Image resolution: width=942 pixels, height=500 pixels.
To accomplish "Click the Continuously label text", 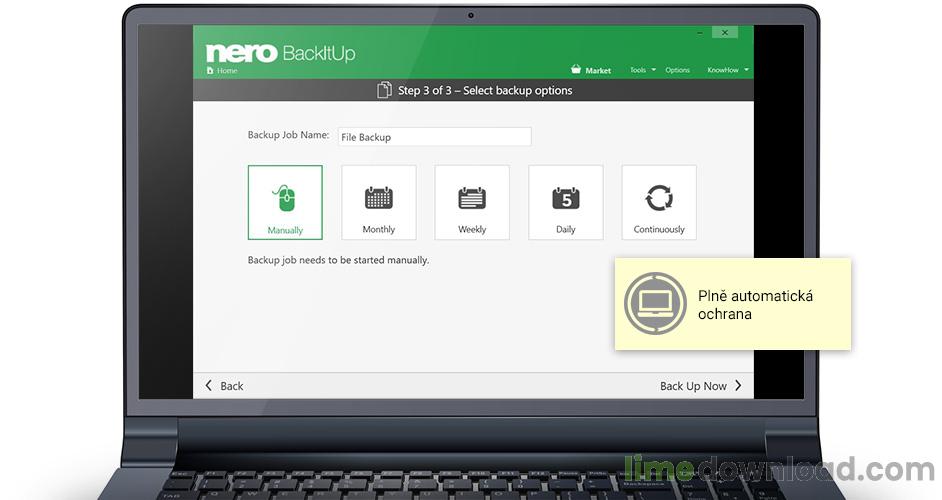I will click(659, 229).
